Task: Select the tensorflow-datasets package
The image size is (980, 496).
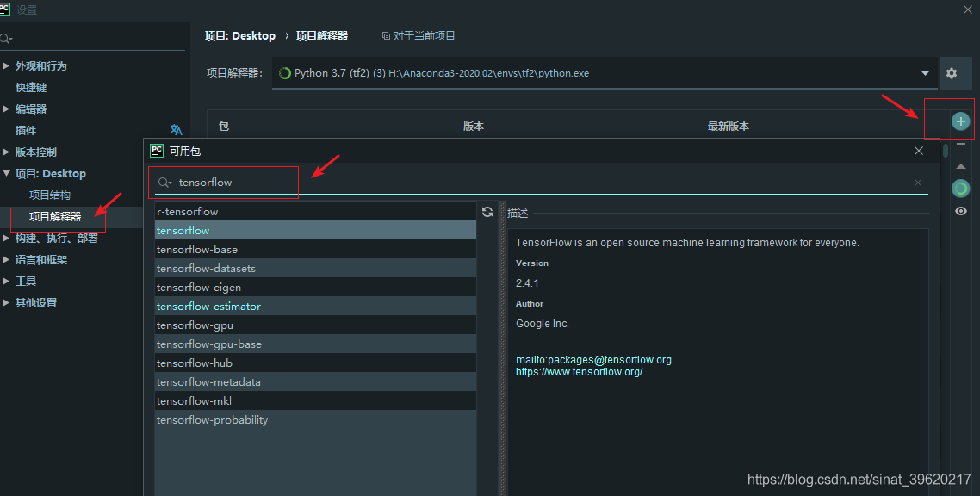Action: pos(316,269)
